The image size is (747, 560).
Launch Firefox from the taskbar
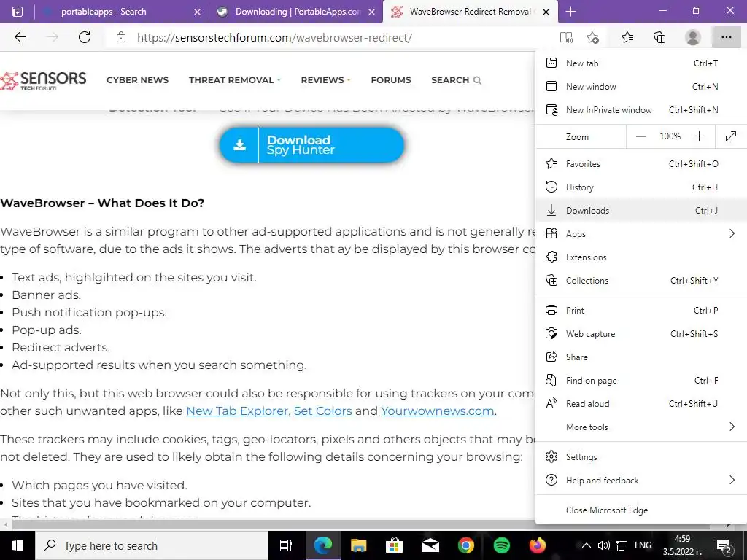point(538,545)
